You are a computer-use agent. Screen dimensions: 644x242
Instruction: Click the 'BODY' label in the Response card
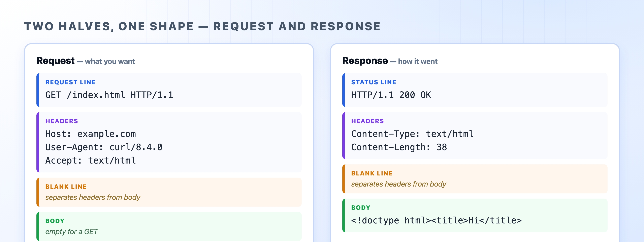tap(361, 208)
